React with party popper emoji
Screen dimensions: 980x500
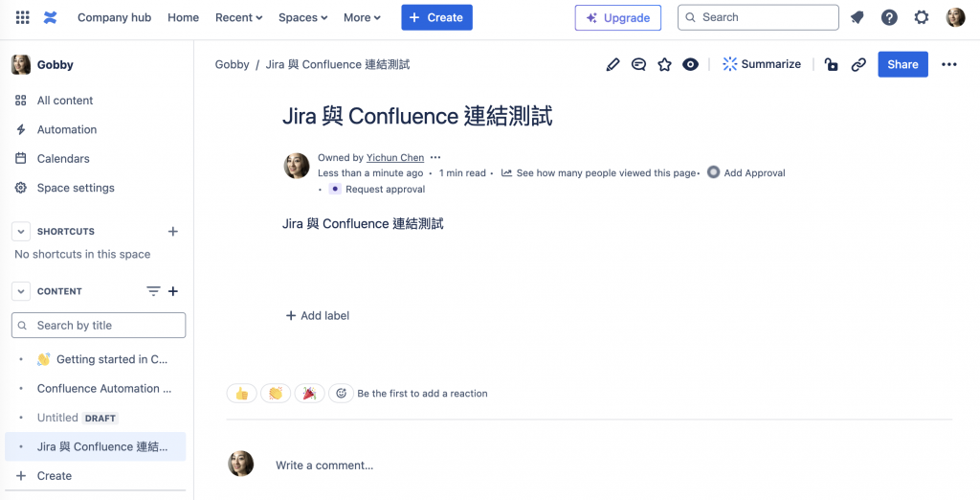[309, 394]
